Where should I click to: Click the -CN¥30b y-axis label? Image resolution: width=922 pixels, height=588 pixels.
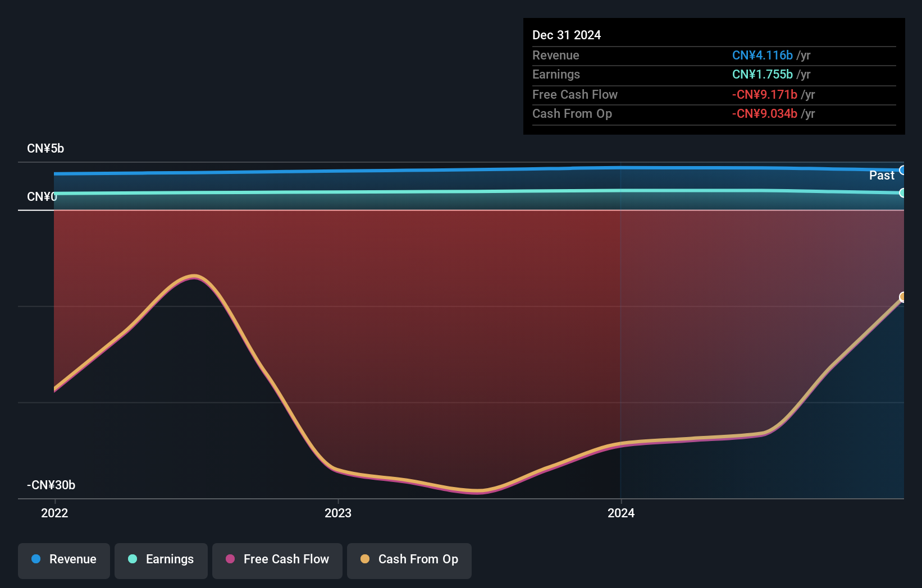[51, 485]
